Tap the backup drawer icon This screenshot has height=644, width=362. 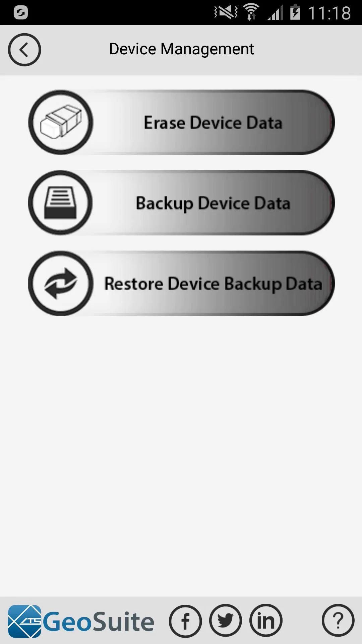(x=61, y=203)
